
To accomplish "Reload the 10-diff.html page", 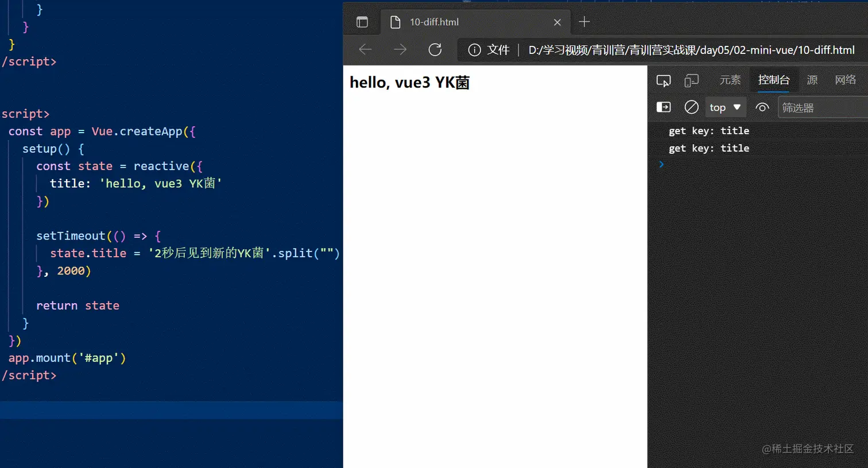I will (x=435, y=49).
